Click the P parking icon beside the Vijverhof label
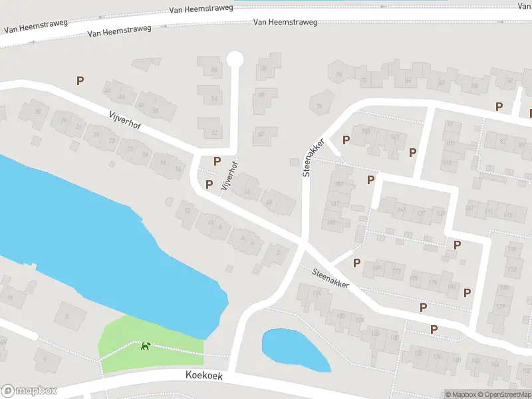 (216, 160)
